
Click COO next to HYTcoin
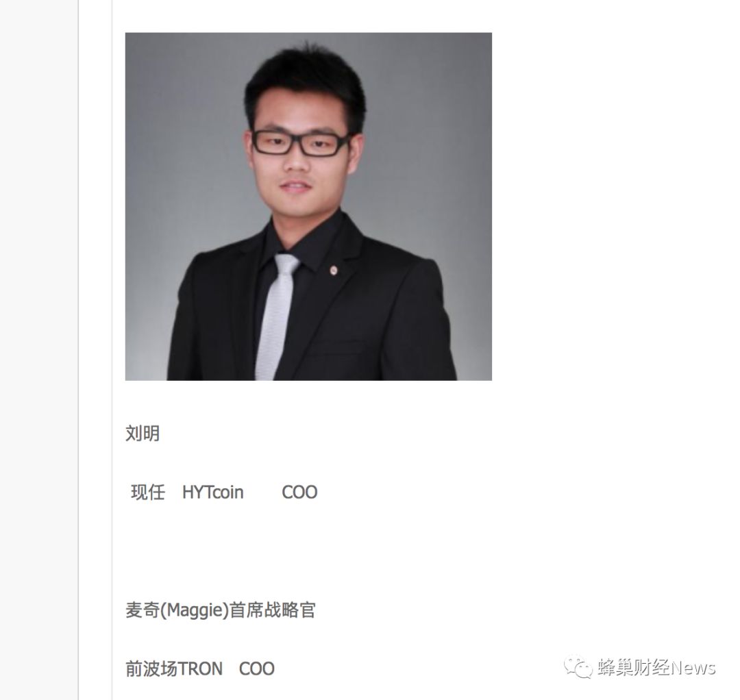coord(299,492)
